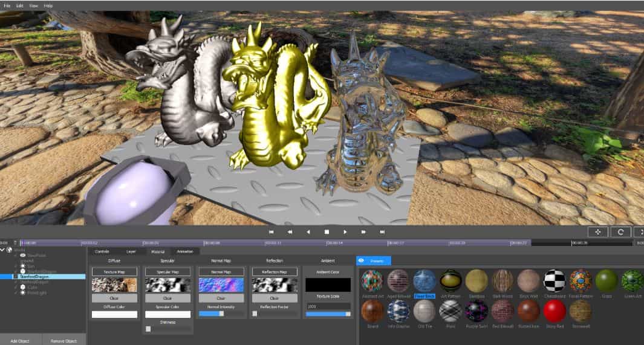Open the Edit menu

pos(20,6)
